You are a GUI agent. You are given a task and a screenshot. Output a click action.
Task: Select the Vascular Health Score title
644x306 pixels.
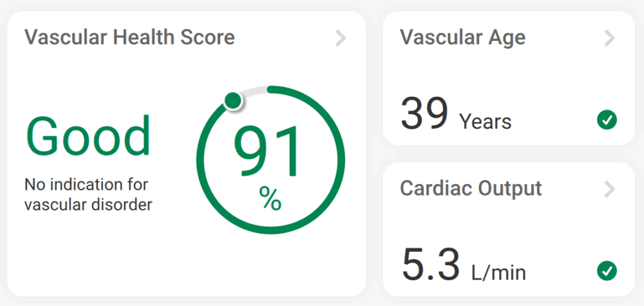tap(130, 37)
